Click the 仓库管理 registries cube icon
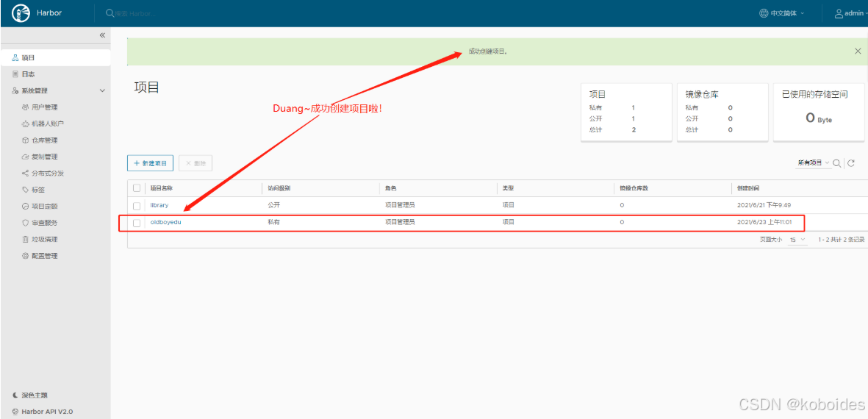Screen dimensions: 868x419 (x=25, y=140)
